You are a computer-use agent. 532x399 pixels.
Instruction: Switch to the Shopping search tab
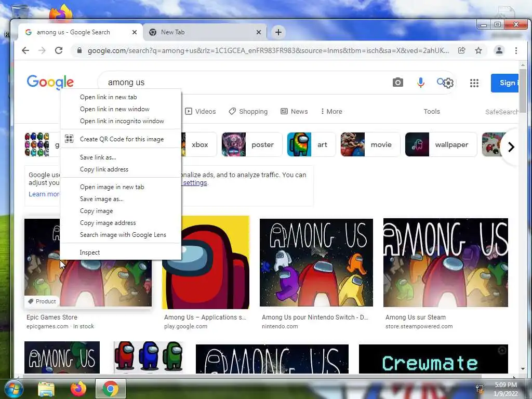pos(248,112)
